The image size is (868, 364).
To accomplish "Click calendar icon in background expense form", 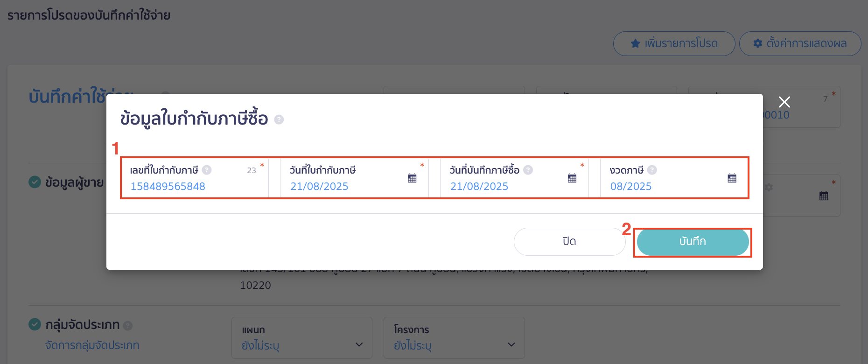I will pyautogui.click(x=824, y=196).
